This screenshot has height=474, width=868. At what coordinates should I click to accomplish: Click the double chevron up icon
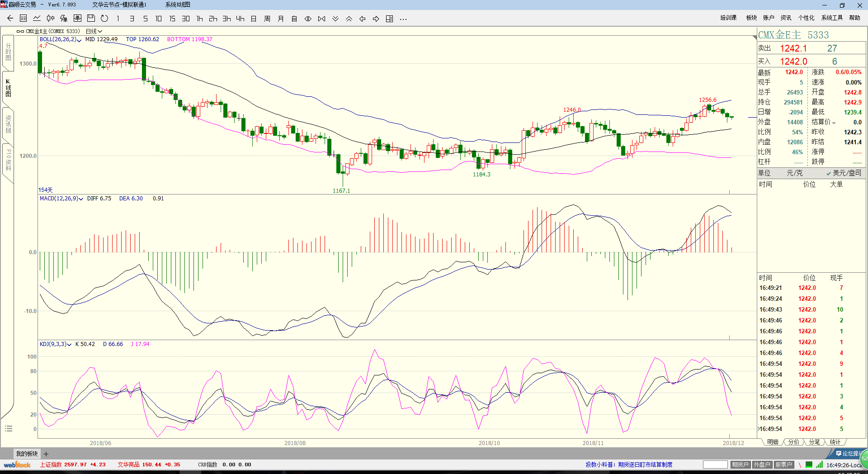pos(349,19)
